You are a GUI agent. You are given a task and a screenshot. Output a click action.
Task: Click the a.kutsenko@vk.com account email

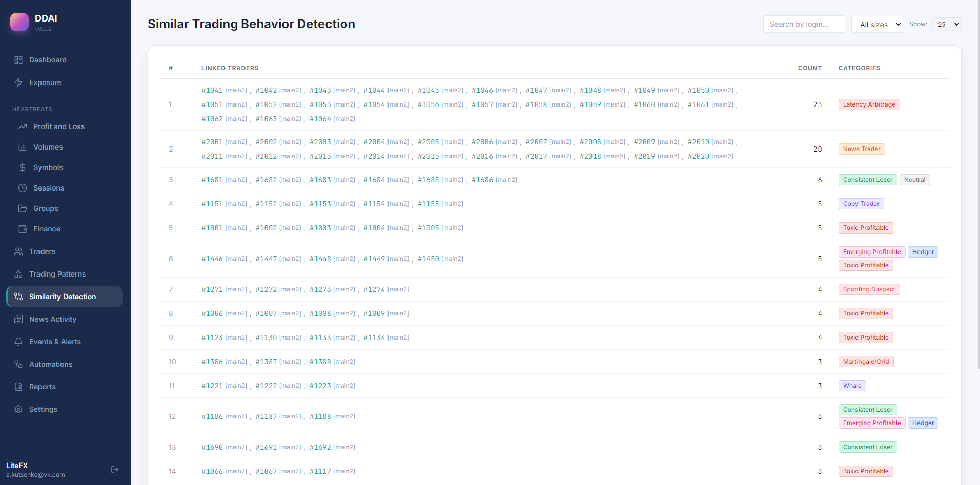pyautogui.click(x=35, y=475)
